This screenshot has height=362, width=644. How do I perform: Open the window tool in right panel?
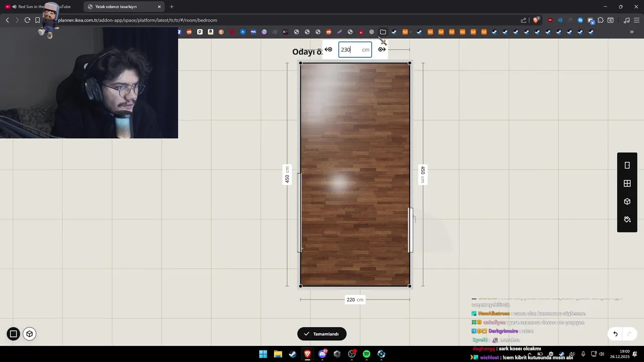click(627, 184)
